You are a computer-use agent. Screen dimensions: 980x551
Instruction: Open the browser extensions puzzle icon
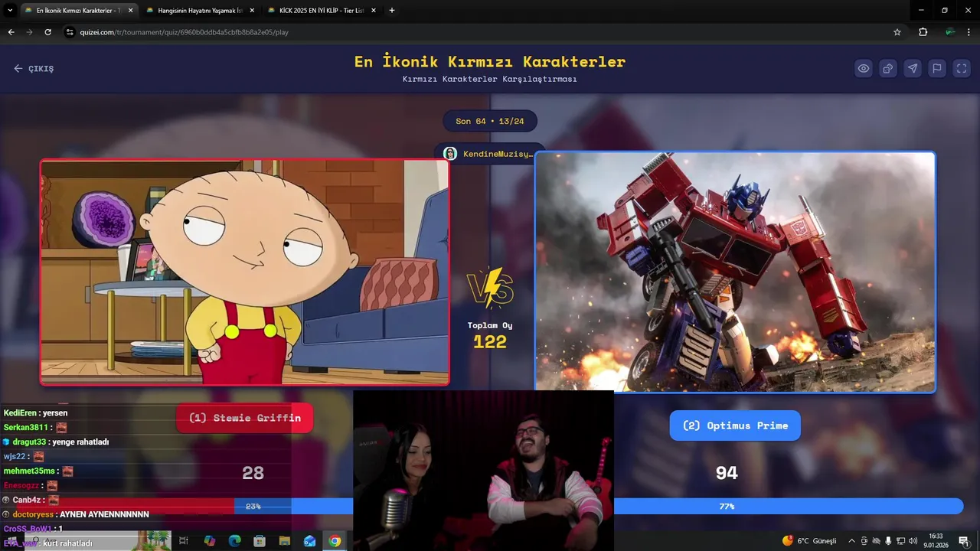(923, 32)
